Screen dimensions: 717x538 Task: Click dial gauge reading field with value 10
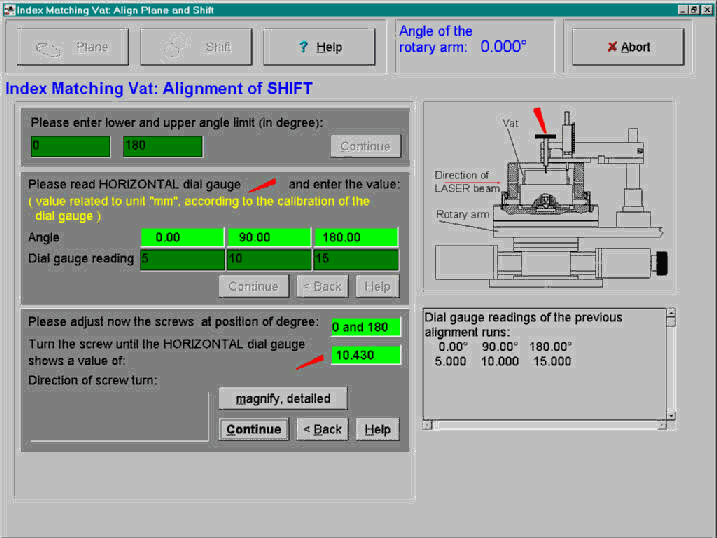(x=269, y=260)
